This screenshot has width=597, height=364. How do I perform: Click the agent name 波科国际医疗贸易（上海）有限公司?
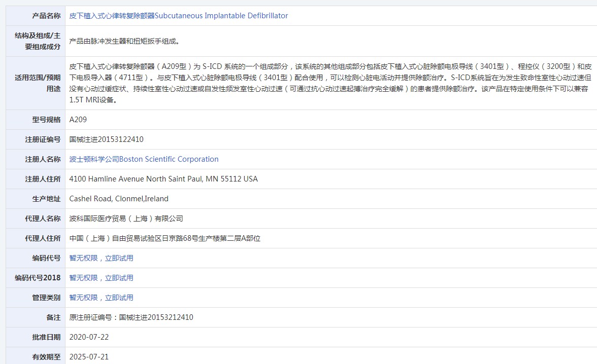click(x=126, y=219)
